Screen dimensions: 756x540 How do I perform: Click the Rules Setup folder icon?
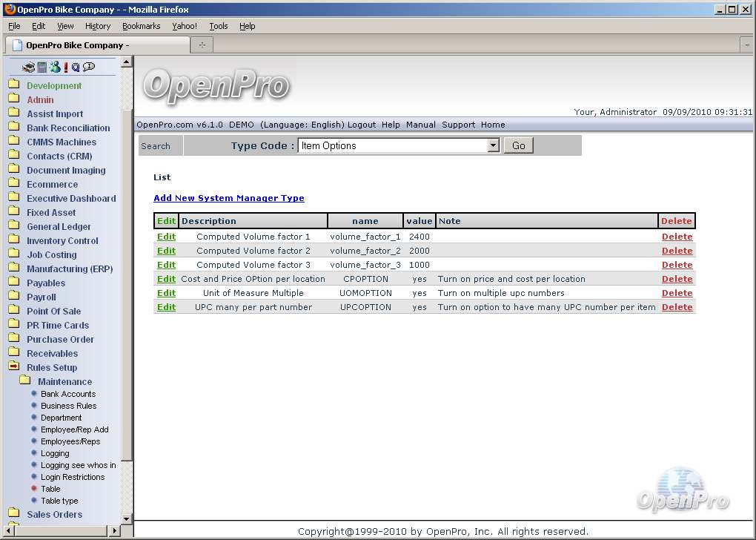tap(13, 367)
